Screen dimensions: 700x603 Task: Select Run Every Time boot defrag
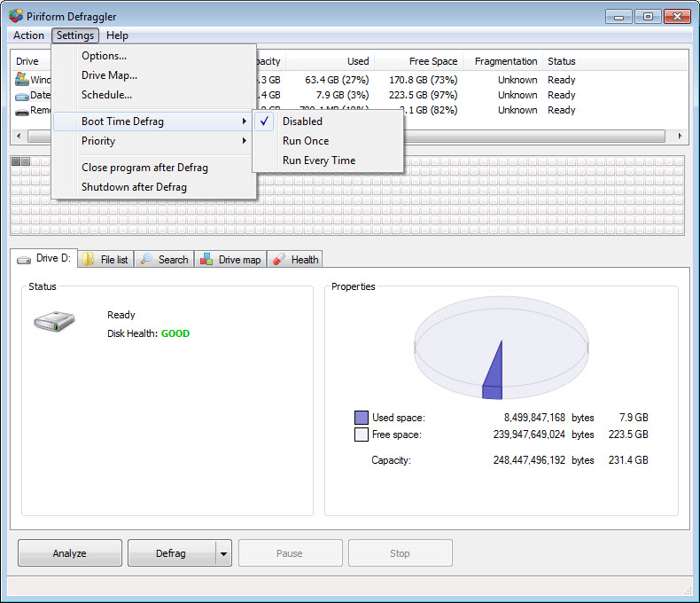[x=328, y=161]
